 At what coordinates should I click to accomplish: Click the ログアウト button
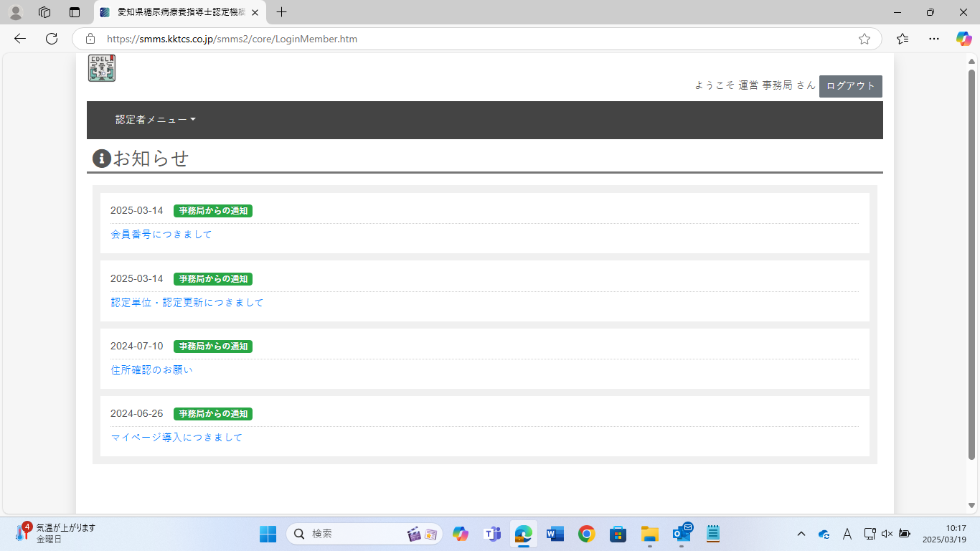[850, 86]
